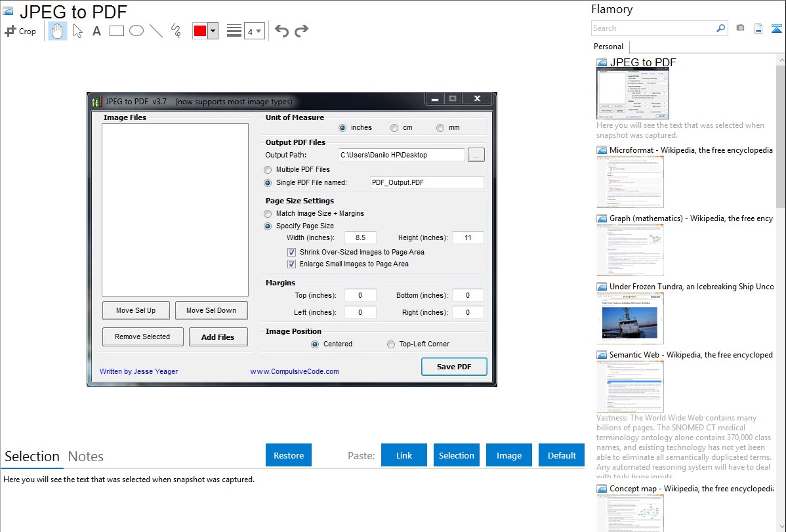
Task: Click the Save PDF button
Action: click(454, 367)
